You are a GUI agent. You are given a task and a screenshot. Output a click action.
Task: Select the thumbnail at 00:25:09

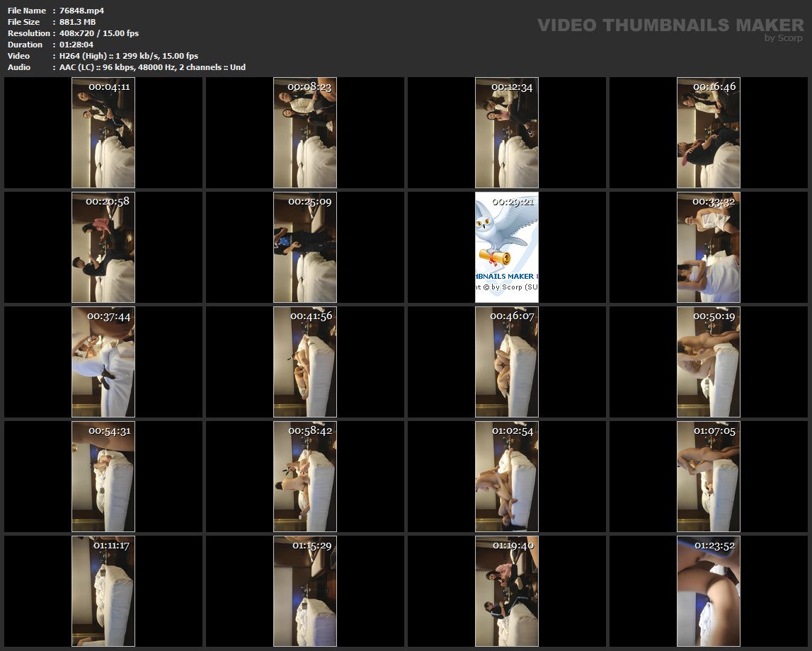305,247
